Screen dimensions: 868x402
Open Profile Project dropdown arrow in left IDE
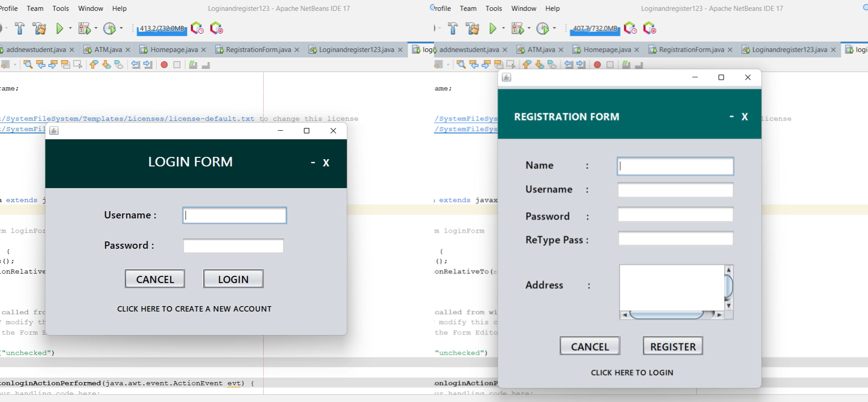(121, 28)
